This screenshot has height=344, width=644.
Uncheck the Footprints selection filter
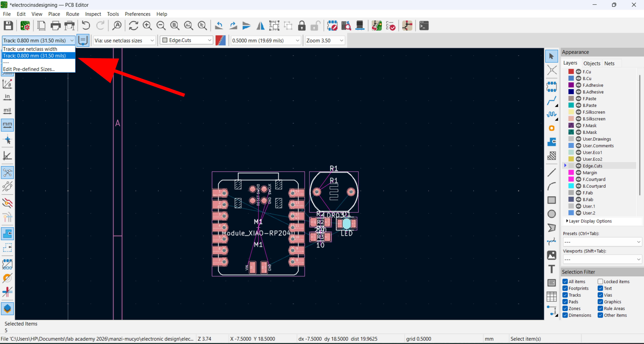pyautogui.click(x=565, y=288)
